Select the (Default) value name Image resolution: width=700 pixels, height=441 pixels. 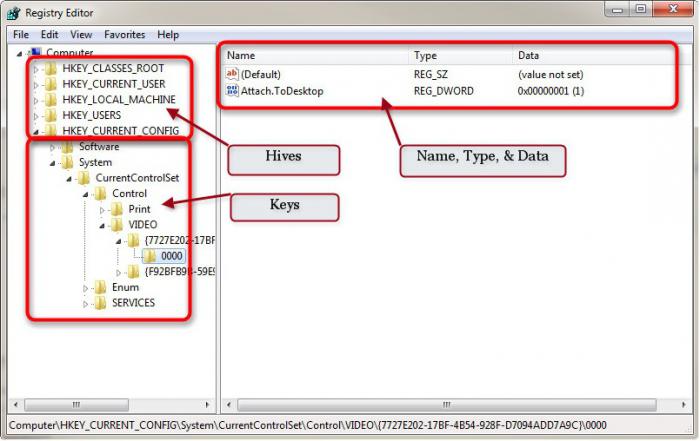coord(261,75)
